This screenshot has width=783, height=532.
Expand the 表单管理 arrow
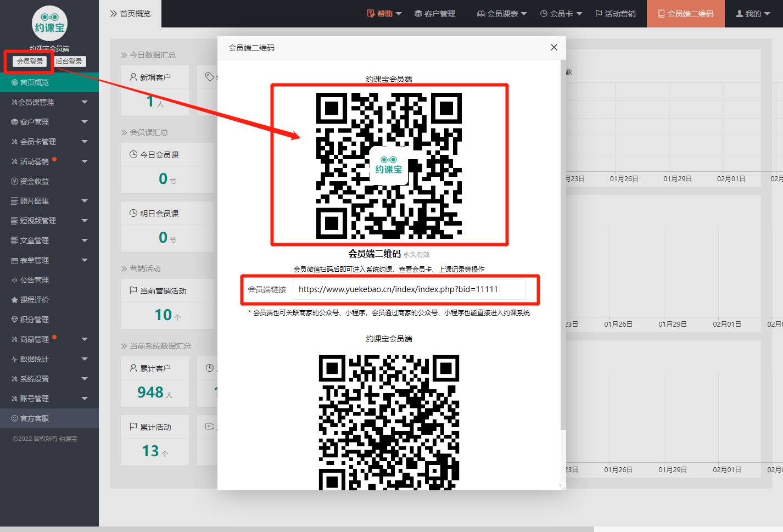(x=85, y=260)
